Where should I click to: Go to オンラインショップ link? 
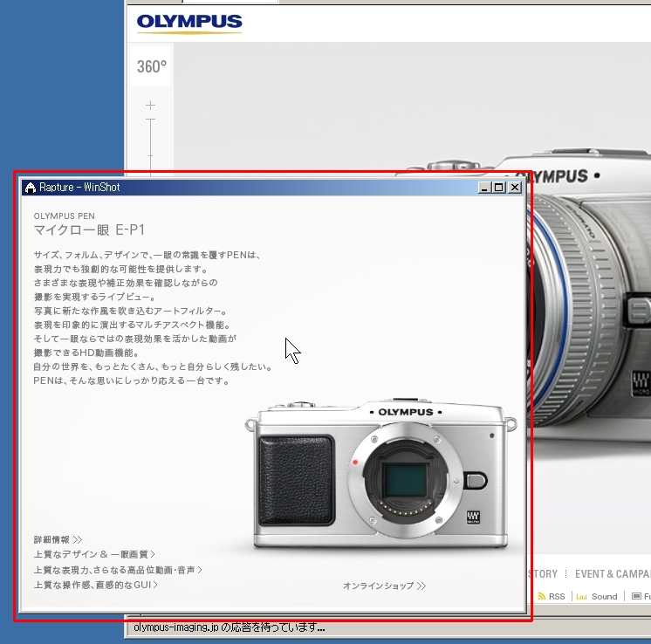(x=385, y=586)
